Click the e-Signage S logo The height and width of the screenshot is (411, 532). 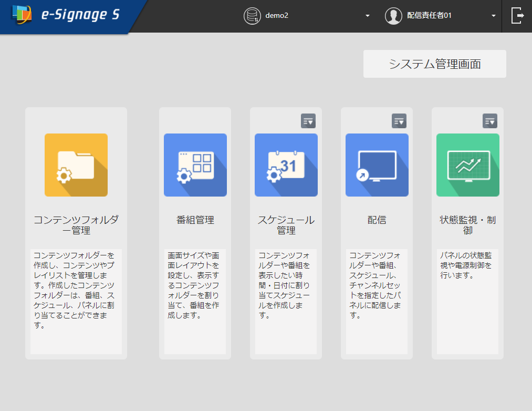point(66,15)
